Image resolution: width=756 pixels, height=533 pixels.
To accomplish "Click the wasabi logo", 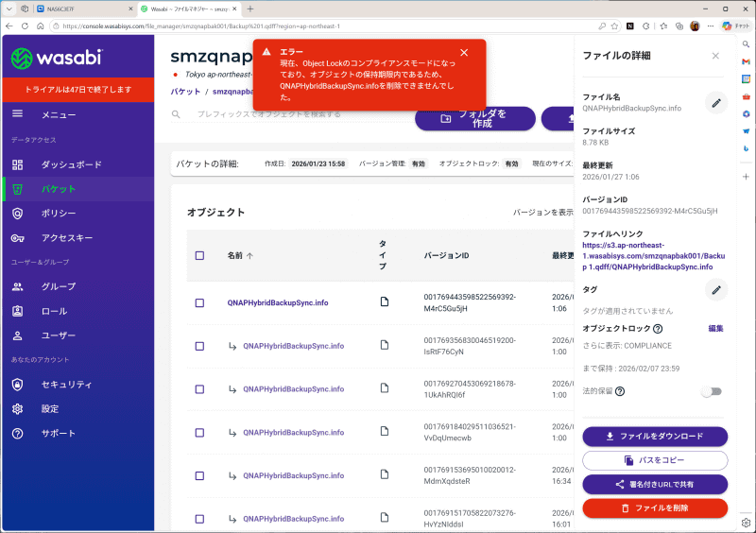I will (57, 59).
